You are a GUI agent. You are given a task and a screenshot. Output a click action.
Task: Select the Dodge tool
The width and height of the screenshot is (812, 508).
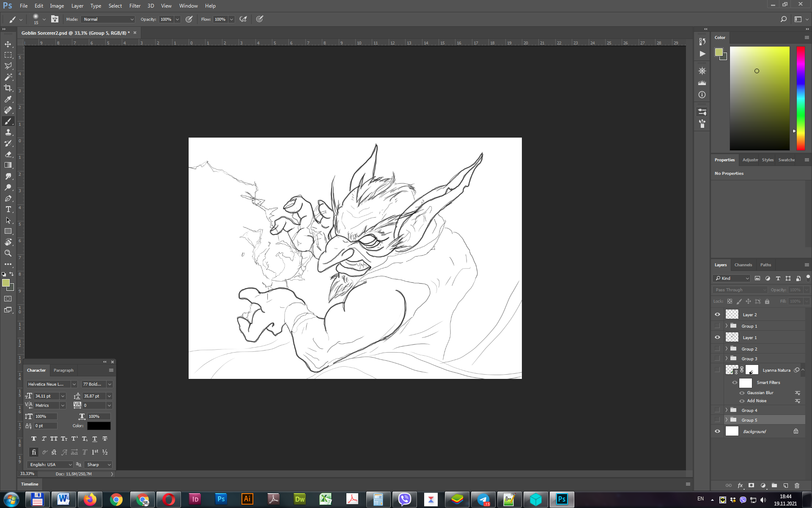[8, 188]
